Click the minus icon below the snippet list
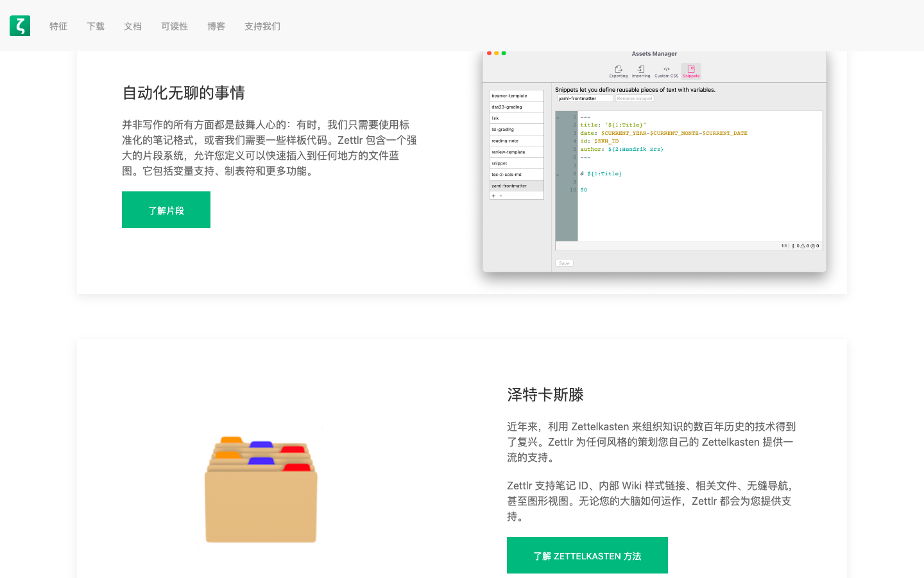Screen dimensions: 924x578 coord(501,196)
